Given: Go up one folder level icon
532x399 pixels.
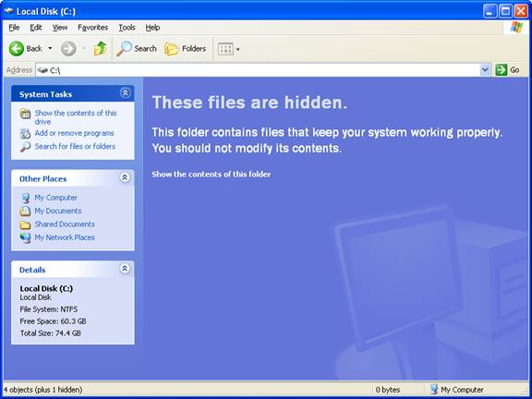Looking at the screenshot, I should click(100, 49).
